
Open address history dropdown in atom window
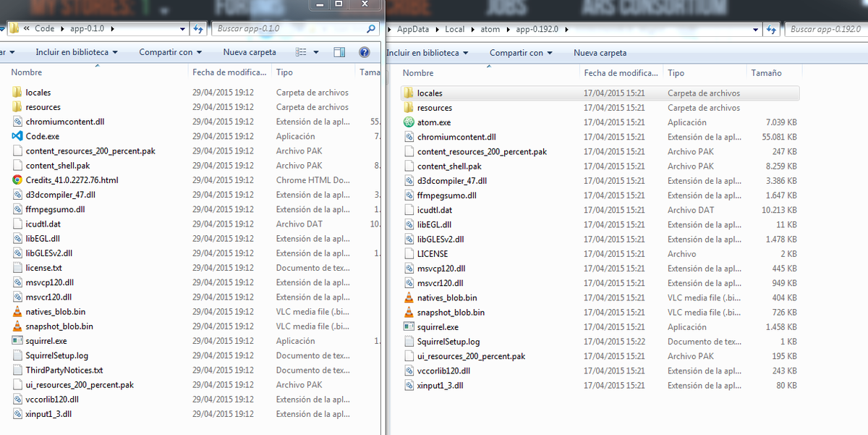pyautogui.click(x=756, y=30)
